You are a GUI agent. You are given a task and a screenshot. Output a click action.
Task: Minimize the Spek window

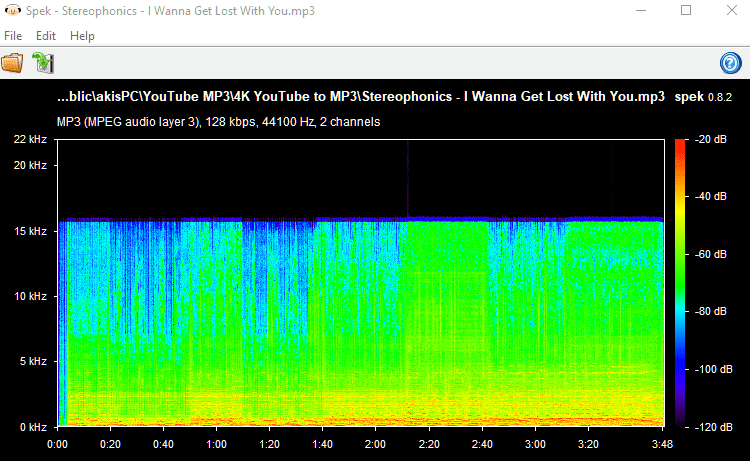(640, 11)
